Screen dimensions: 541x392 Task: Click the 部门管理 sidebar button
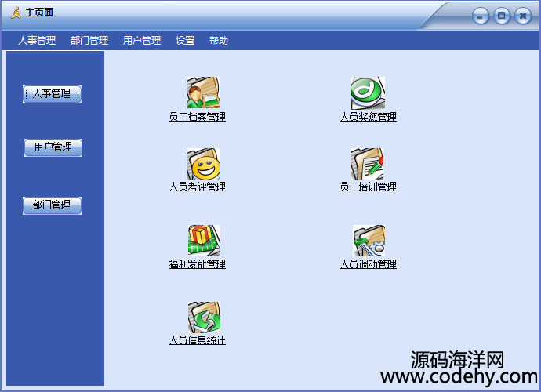point(52,205)
